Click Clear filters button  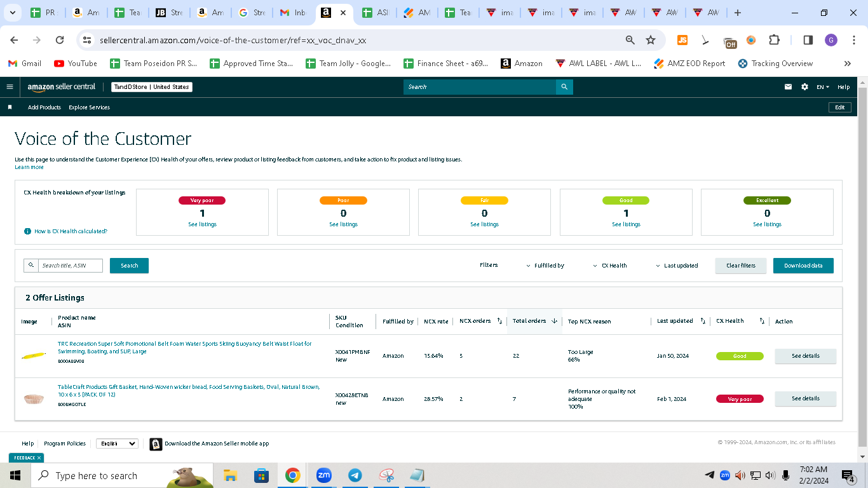pos(741,266)
